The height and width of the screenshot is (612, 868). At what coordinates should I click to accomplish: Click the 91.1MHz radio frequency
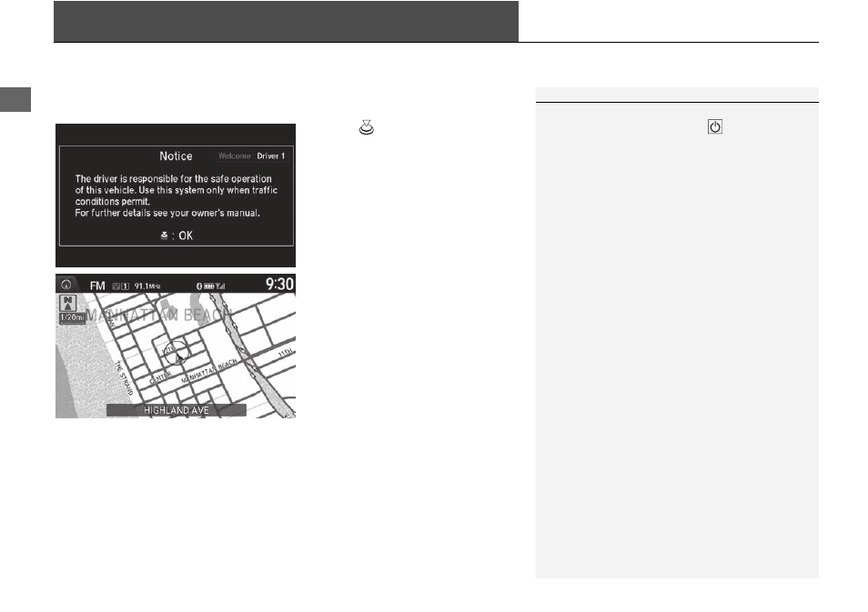pos(147,286)
